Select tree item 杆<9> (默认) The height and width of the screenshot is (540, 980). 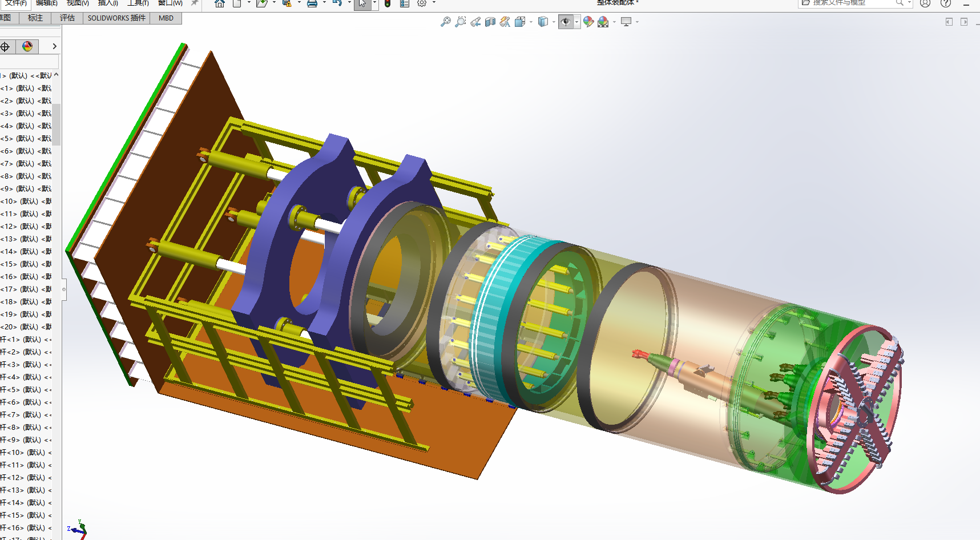tap(26, 440)
